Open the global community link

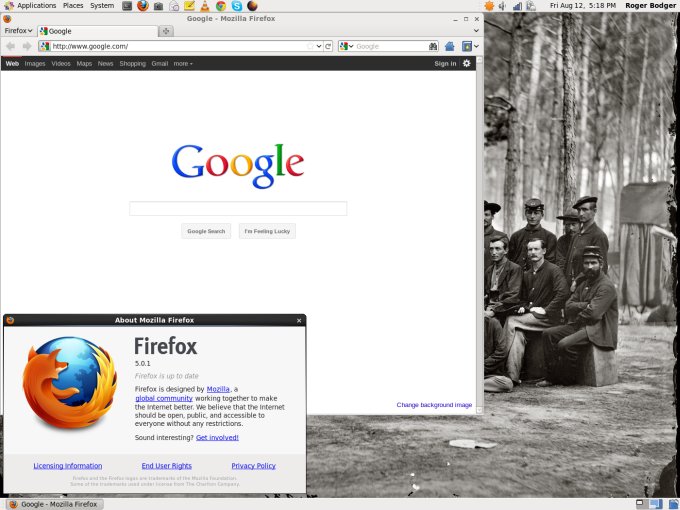click(x=164, y=399)
